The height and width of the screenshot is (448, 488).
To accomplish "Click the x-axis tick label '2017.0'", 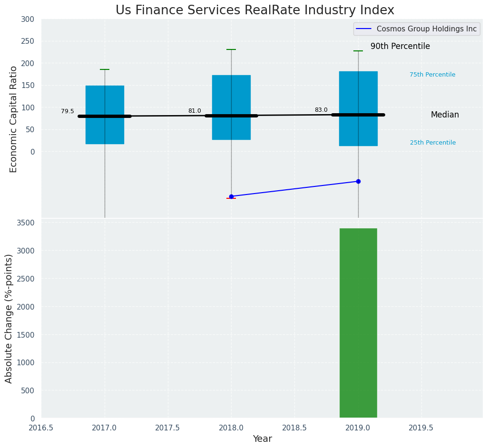I will (x=105, y=428).
